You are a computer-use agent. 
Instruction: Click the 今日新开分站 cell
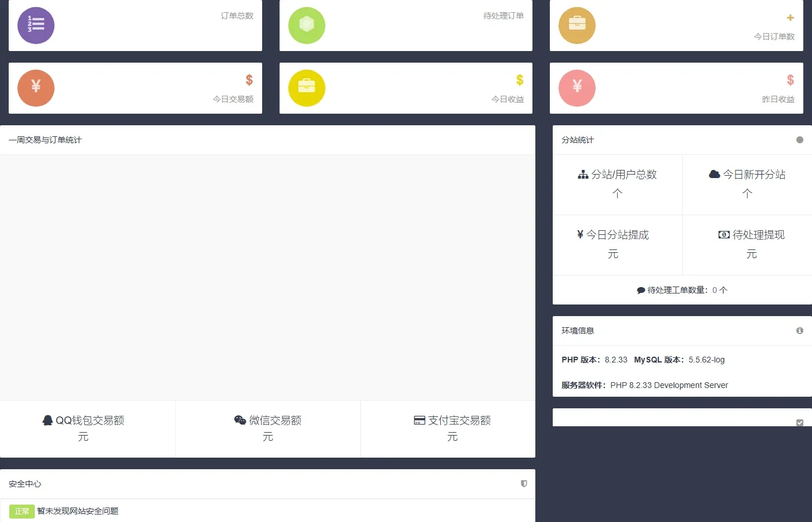point(747,184)
